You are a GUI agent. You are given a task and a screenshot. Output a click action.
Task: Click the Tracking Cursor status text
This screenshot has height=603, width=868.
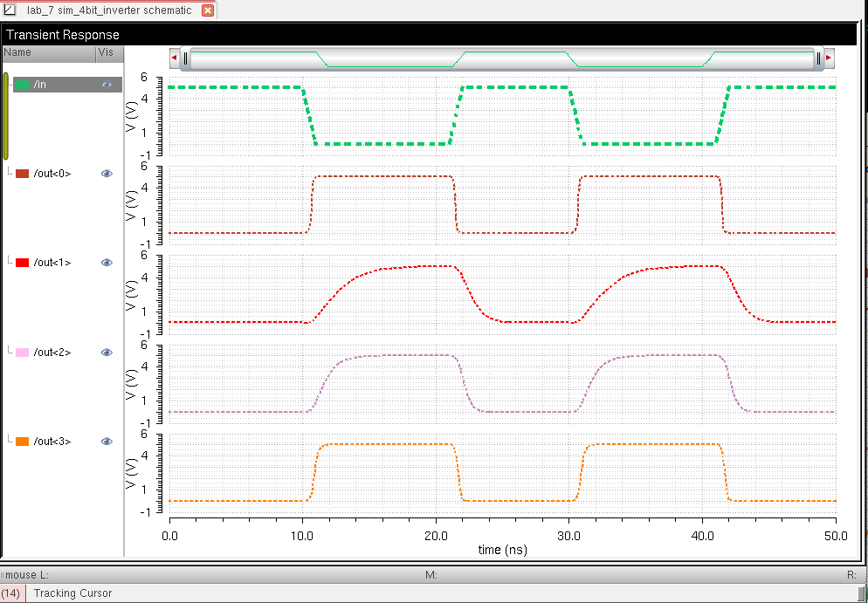click(72, 593)
